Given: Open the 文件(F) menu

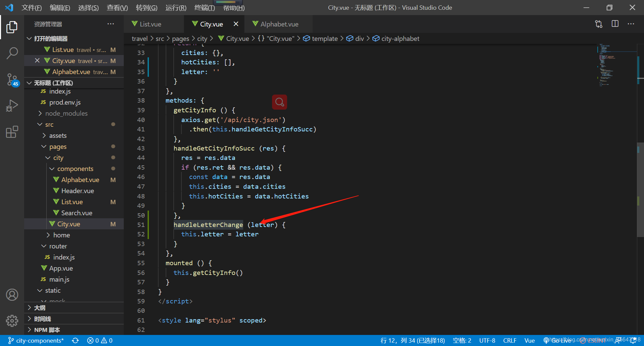Looking at the screenshot, I should click(32, 8).
